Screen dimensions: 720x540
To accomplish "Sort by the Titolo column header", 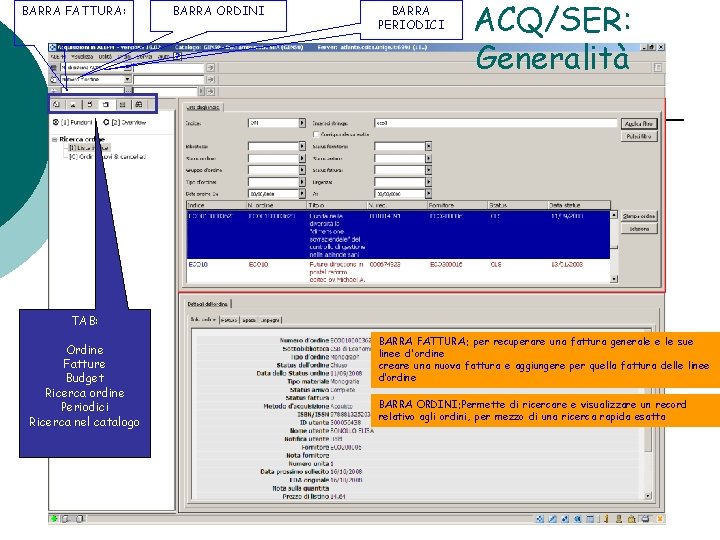I will coord(337,205).
